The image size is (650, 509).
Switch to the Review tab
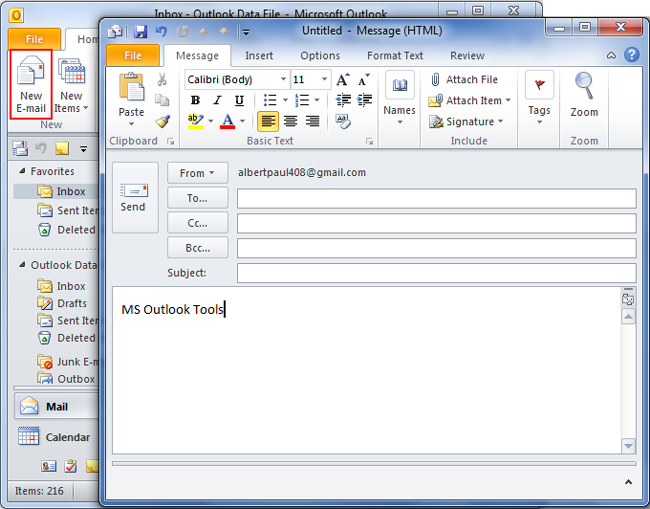click(467, 56)
